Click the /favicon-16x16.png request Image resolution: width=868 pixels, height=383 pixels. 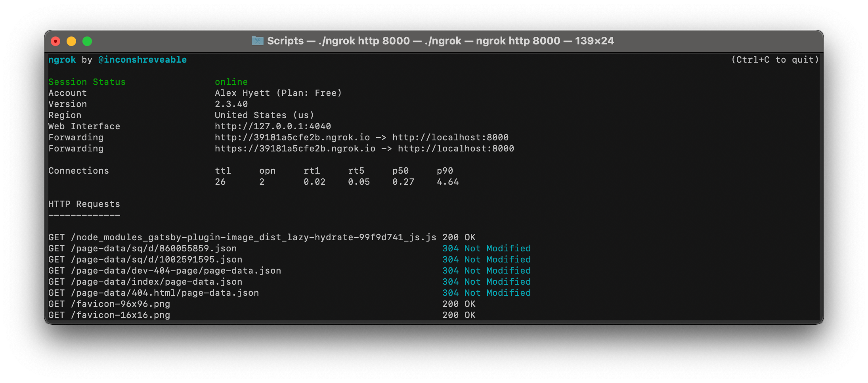pyautogui.click(x=120, y=315)
